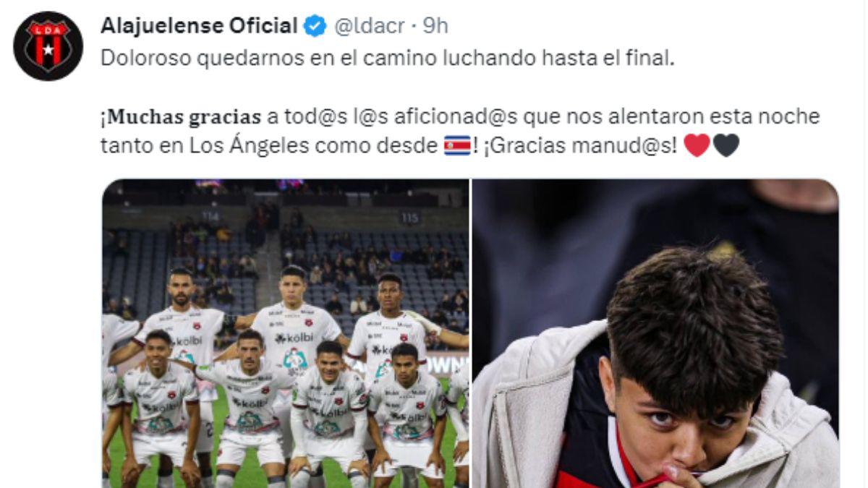Open the team lineup photo
The width and height of the screenshot is (868, 488).
[286, 333]
